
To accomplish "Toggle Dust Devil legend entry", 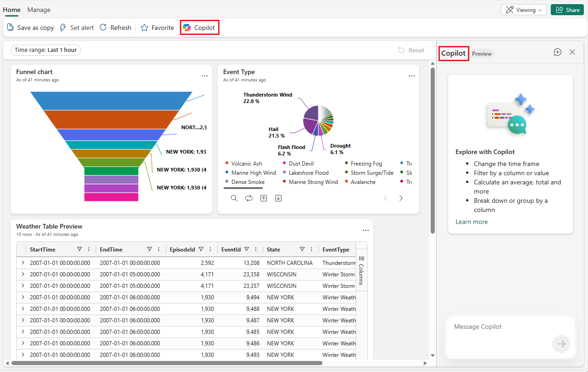I will point(301,164).
